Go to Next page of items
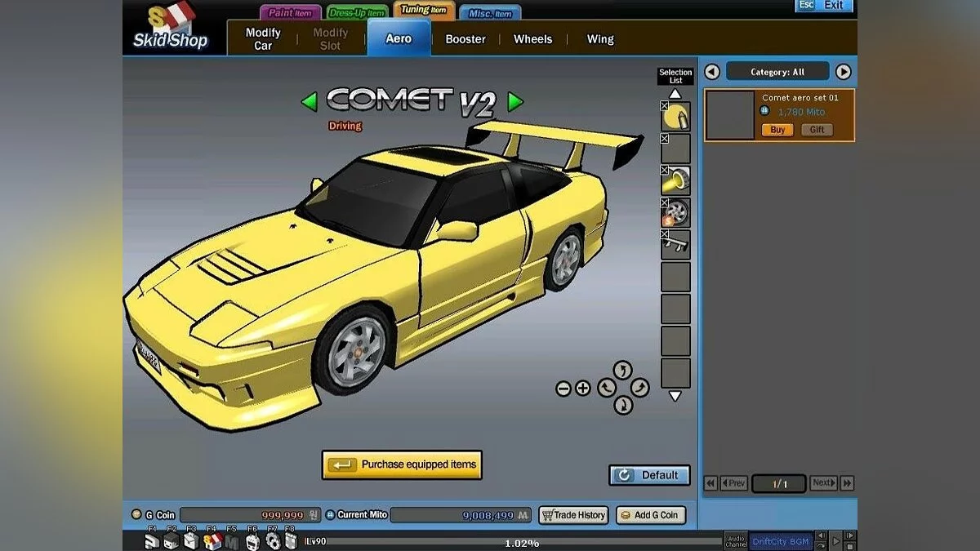The width and height of the screenshot is (980, 551). point(824,483)
